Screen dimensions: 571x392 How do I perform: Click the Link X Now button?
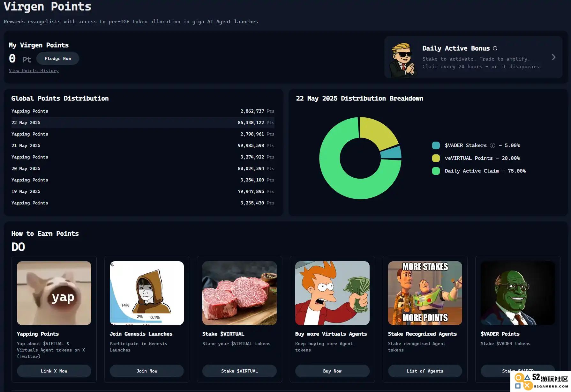(54, 371)
